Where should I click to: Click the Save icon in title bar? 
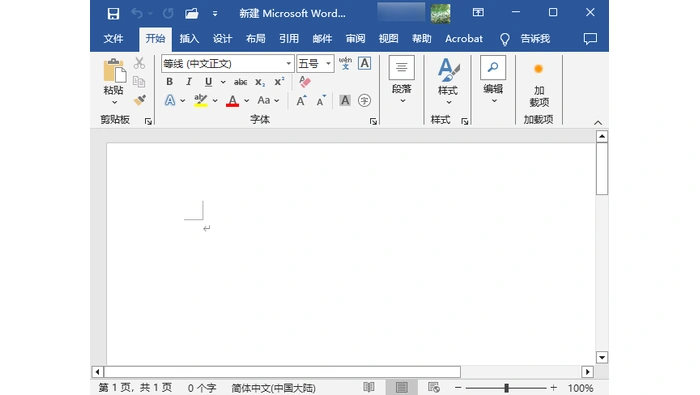(113, 13)
